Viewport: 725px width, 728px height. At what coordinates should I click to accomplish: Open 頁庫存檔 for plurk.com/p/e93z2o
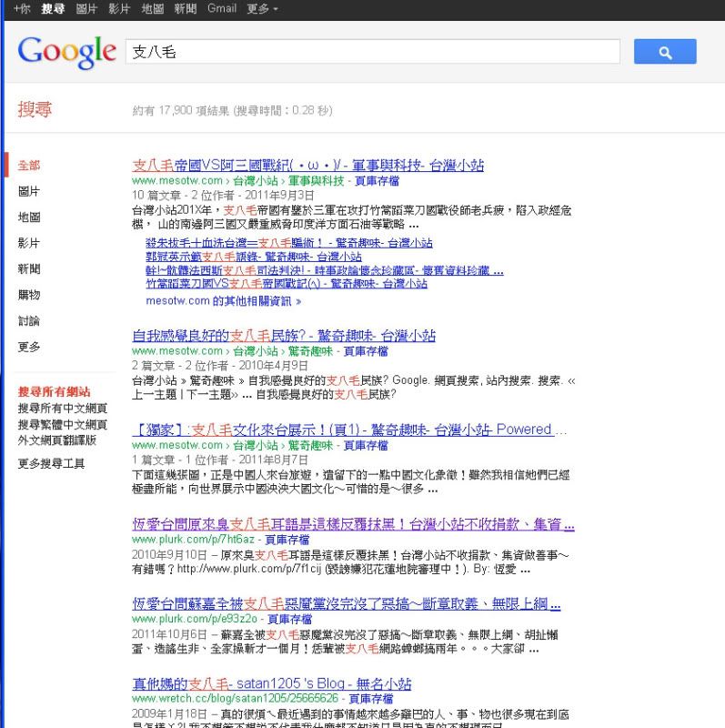[289, 620]
